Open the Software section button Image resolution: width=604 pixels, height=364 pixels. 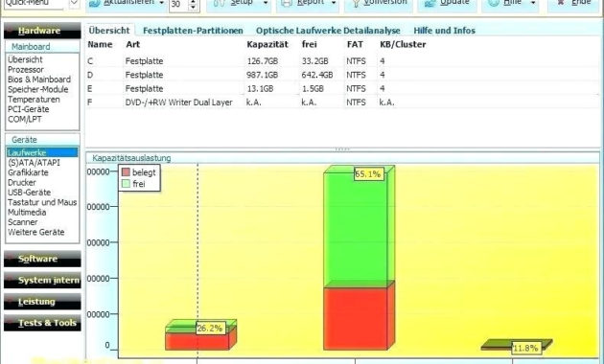point(42,259)
